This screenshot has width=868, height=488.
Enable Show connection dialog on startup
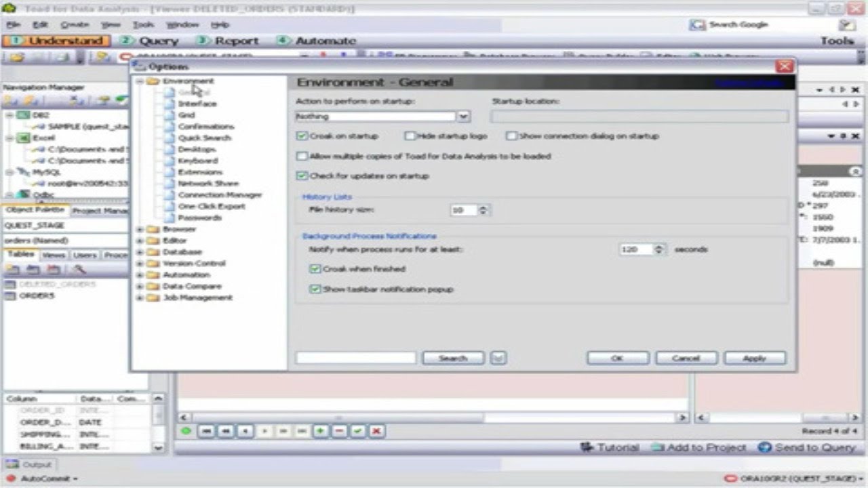point(511,136)
